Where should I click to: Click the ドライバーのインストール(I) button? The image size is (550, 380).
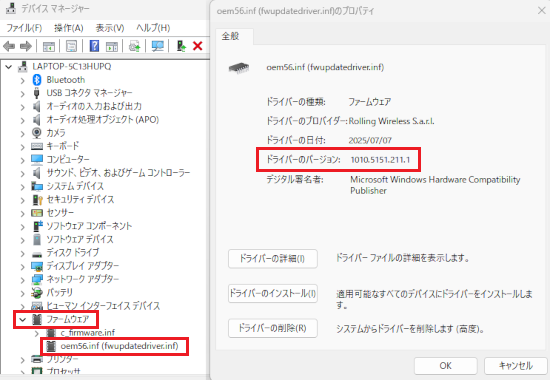[x=273, y=293]
